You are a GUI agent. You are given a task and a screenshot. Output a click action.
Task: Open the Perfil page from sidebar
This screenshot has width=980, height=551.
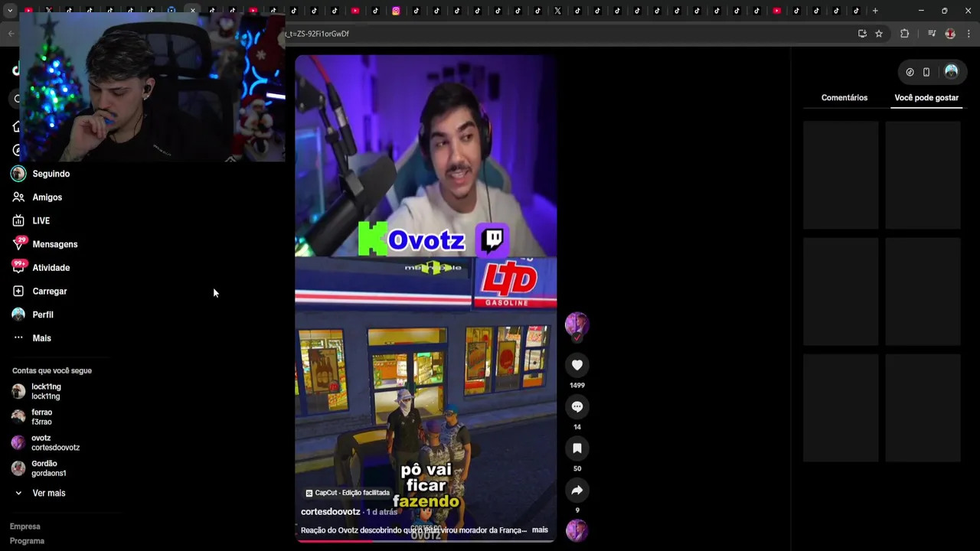(33, 315)
